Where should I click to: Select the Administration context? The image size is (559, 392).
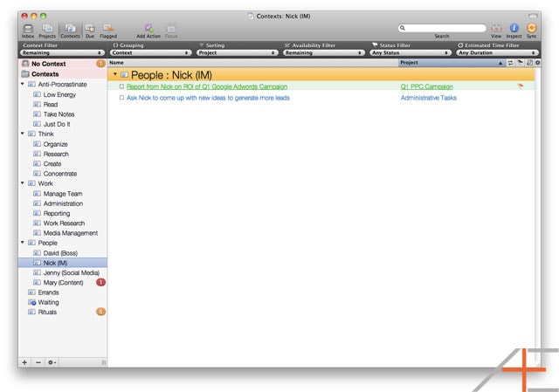tap(63, 203)
